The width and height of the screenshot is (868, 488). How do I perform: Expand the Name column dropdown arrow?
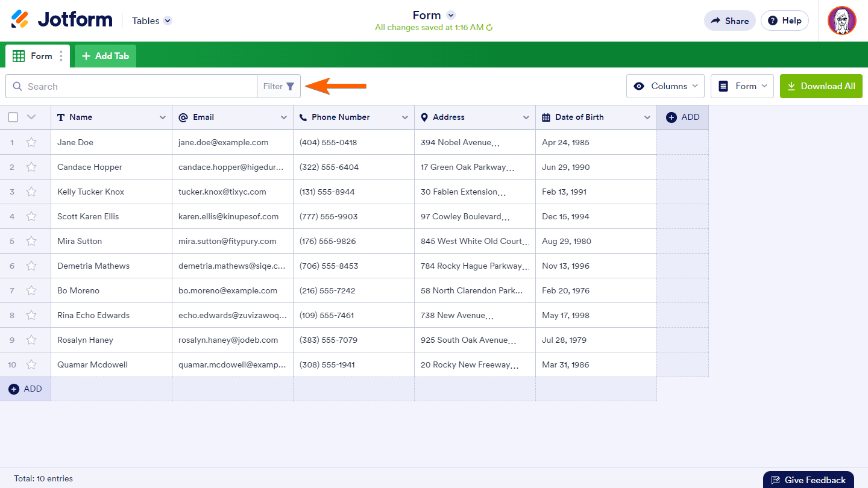point(162,117)
